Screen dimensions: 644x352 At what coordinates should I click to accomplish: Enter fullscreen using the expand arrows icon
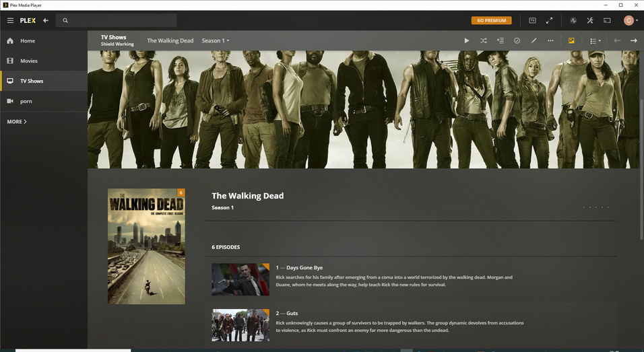click(x=549, y=20)
